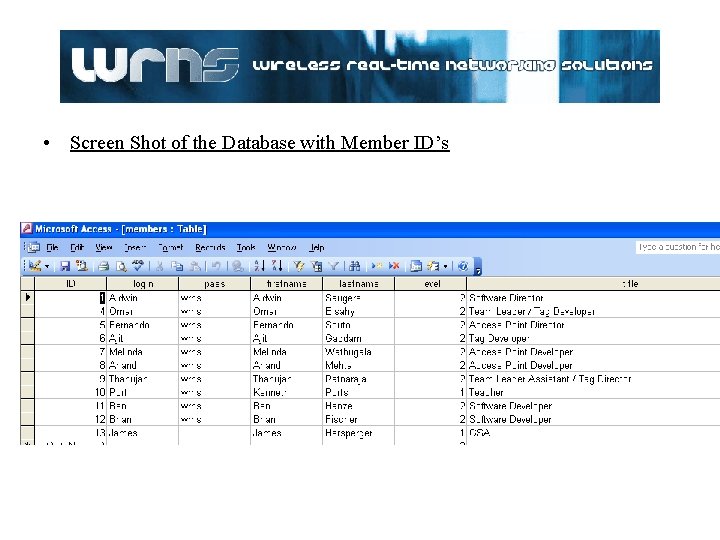
Task: Select the pass column header
Action: pyautogui.click(x=214, y=284)
